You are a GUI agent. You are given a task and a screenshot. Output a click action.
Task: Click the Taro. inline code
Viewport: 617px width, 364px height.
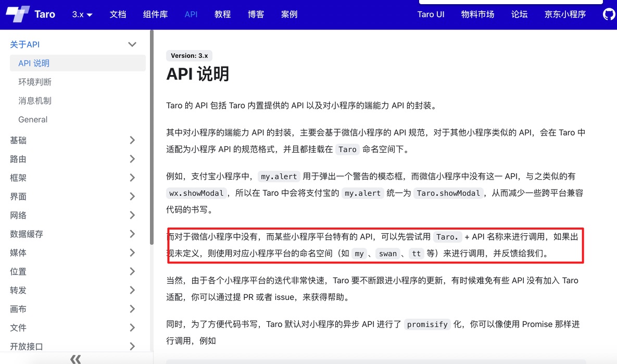pyautogui.click(x=447, y=237)
